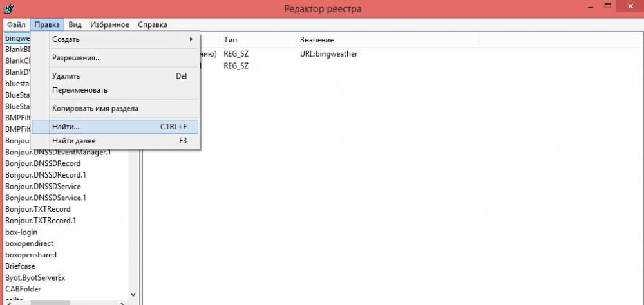Viewport: 644px width, 305px height.
Task: Open the Вид menu
Action: point(75,24)
